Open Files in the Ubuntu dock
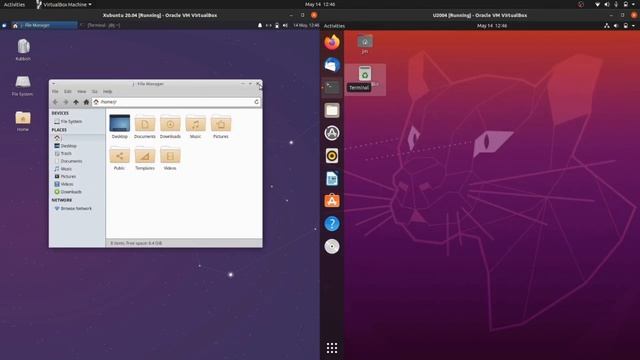This screenshot has width=640, height=360. pyautogui.click(x=332, y=110)
